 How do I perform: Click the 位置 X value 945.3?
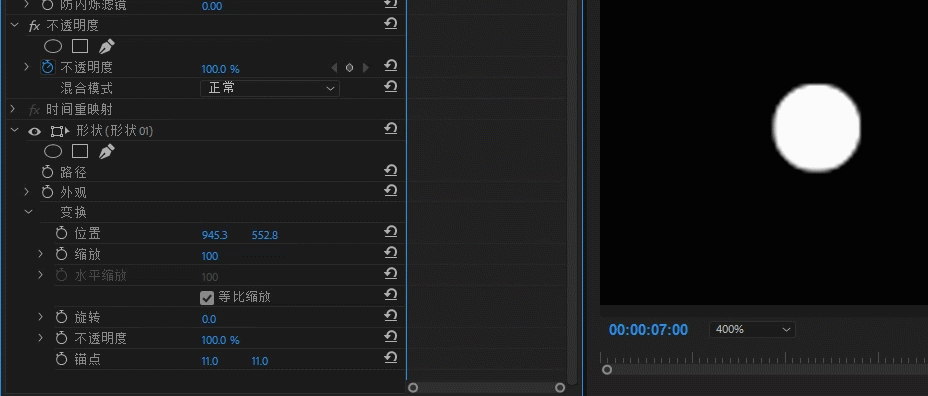(215, 235)
